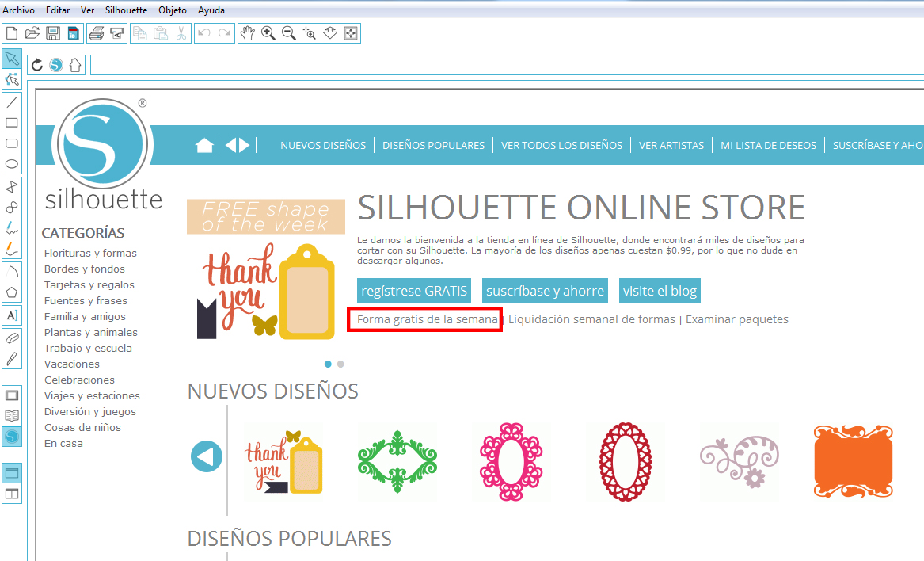This screenshot has width=924, height=561.
Task: Click the suscríbase y ahorre button
Action: pos(545,291)
